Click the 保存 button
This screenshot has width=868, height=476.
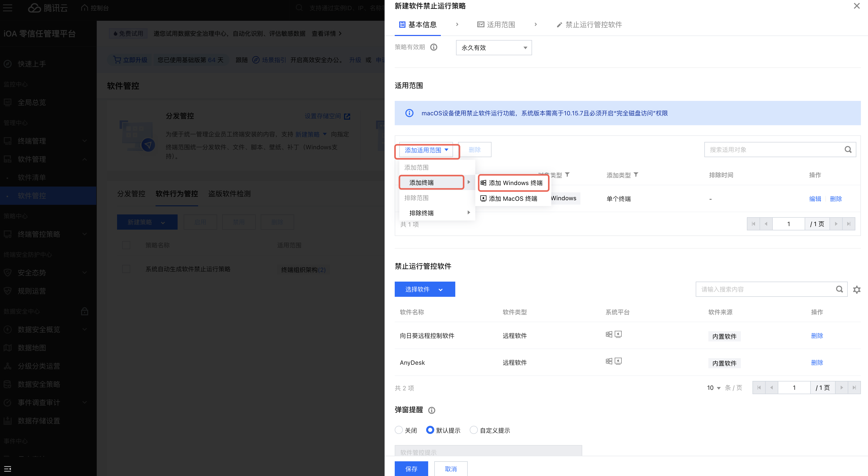click(x=411, y=469)
